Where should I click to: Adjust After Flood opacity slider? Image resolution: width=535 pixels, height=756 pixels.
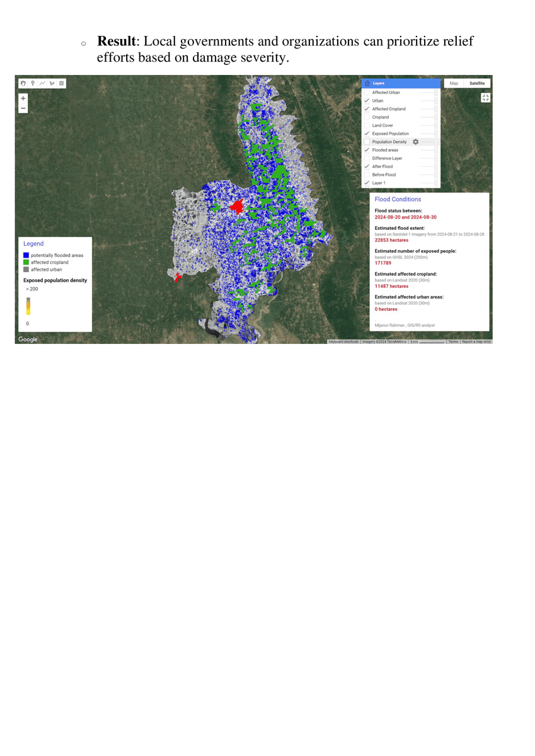pos(429,166)
